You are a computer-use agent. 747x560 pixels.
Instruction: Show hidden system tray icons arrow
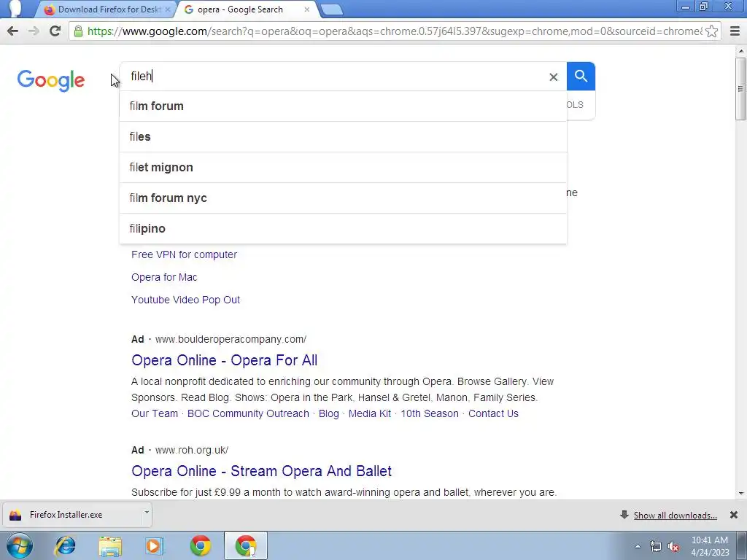pos(638,546)
